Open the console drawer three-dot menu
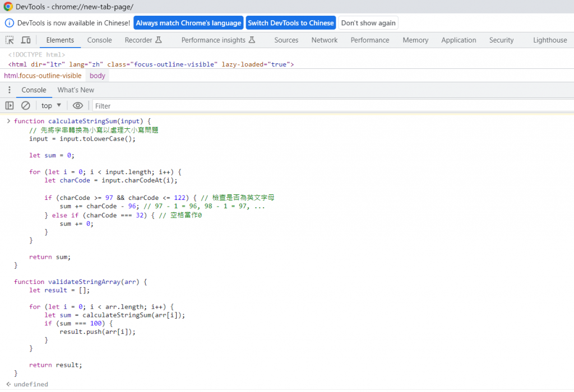 pos(10,90)
